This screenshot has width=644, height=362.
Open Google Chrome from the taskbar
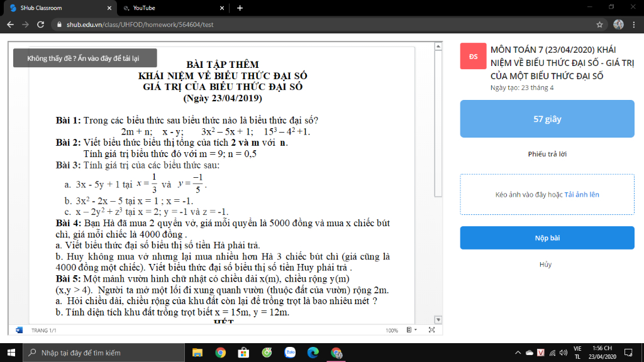coord(221,353)
